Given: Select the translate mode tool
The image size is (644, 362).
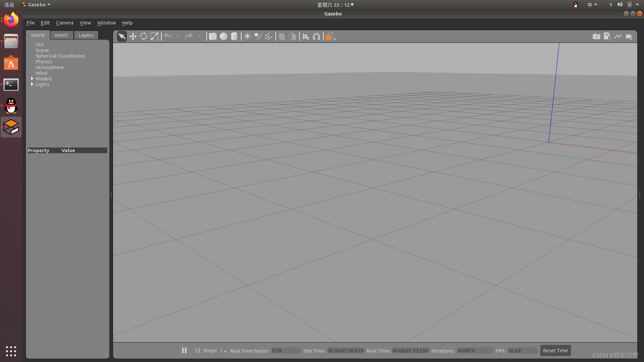Looking at the screenshot, I should [x=133, y=37].
